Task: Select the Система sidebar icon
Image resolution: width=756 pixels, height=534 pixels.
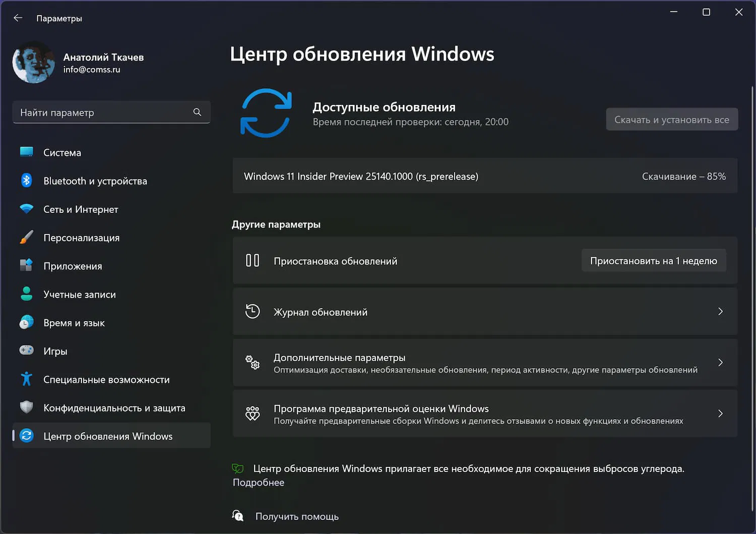Action: coord(26,152)
